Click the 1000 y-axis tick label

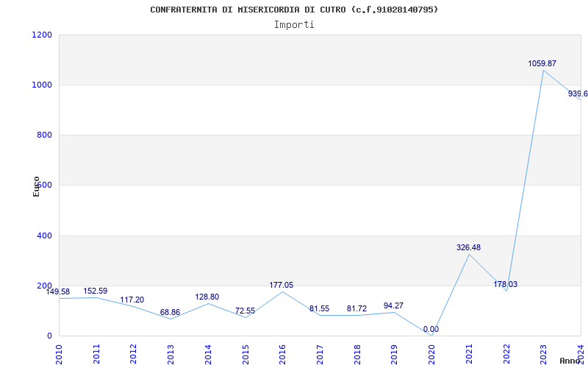tap(42, 85)
